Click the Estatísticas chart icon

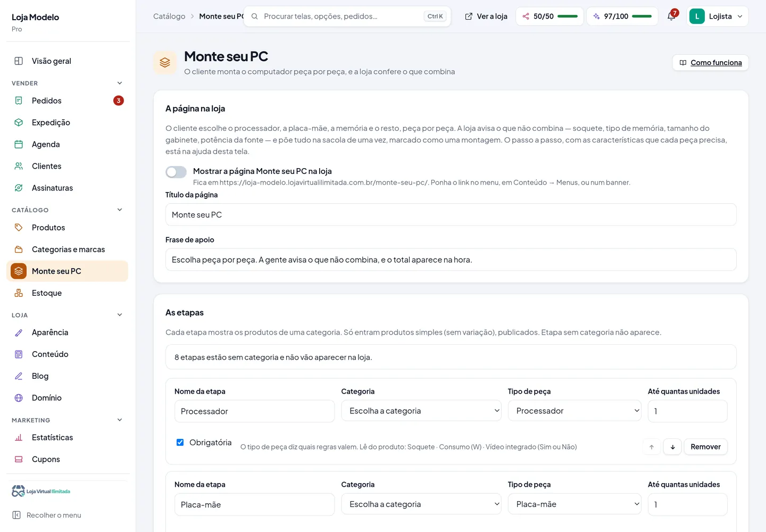pos(19,437)
